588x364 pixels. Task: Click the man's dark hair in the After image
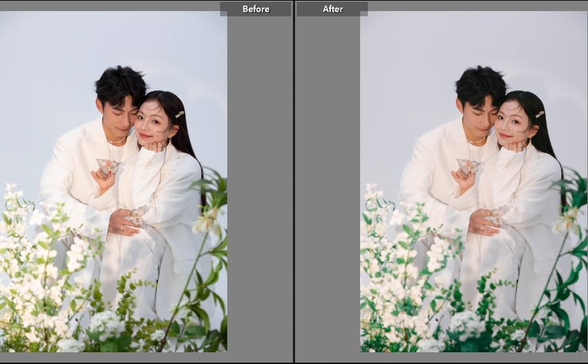pos(481,83)
